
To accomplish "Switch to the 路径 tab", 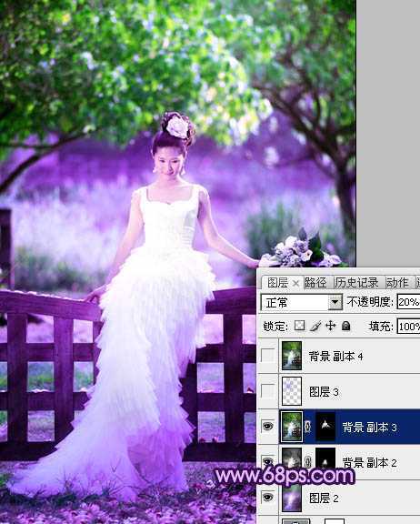I will pyautogui.click(x=315, y=283).
